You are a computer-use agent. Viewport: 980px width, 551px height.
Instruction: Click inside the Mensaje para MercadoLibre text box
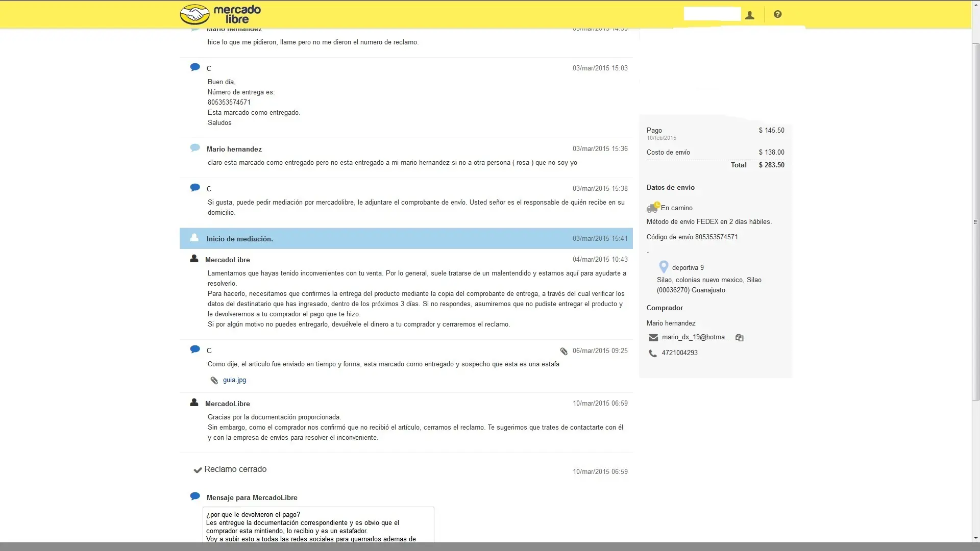(x=318, y=524)
